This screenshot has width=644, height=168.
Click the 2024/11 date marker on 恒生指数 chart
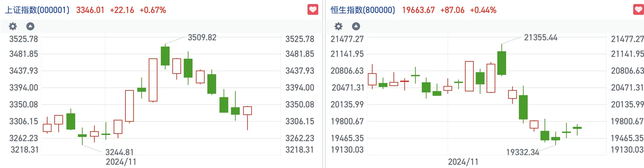[x=463, y=162]
